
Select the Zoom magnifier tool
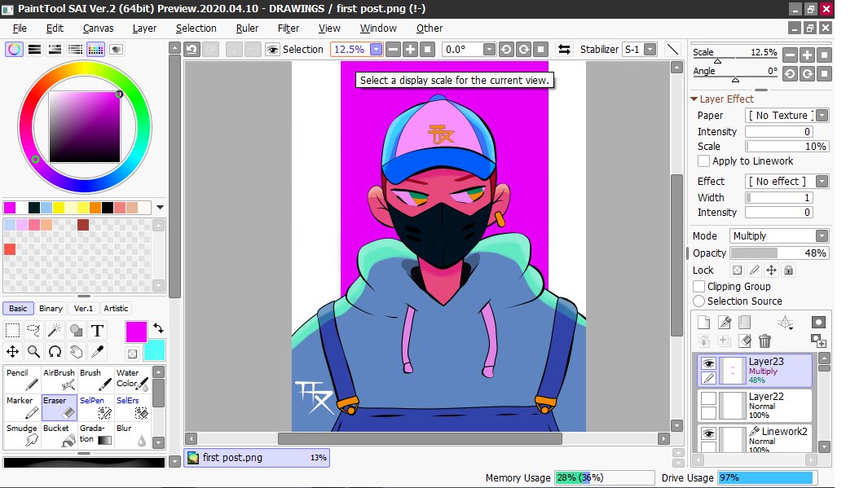pyautogui.click(x=33, y=351)
